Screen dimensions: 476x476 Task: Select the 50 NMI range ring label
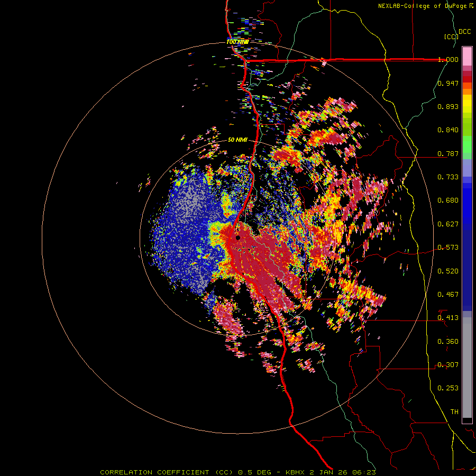coord(237,140)
